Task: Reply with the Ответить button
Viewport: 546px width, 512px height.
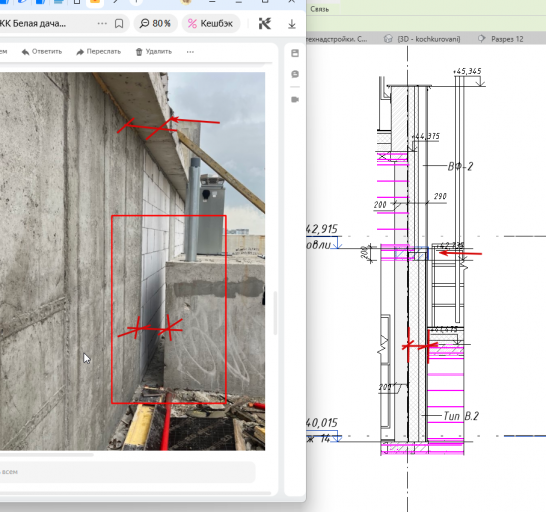Action: [x=42, y=52]
